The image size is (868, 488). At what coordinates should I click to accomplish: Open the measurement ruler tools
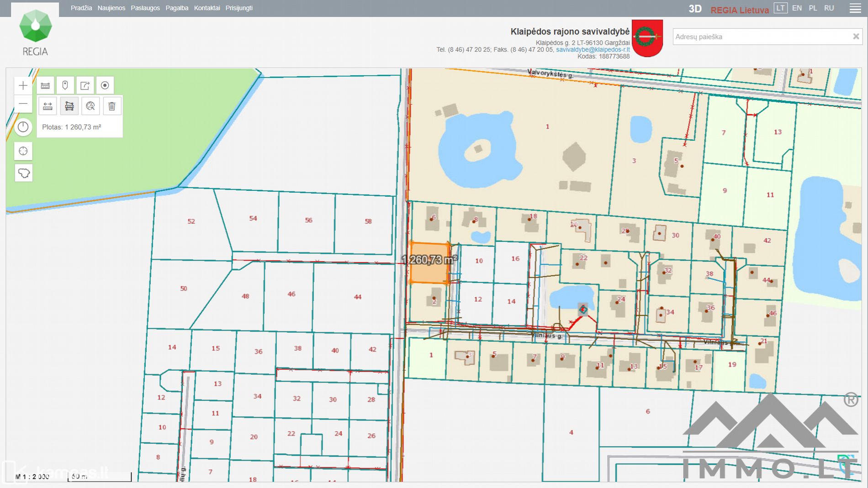[x=45, y=85]
